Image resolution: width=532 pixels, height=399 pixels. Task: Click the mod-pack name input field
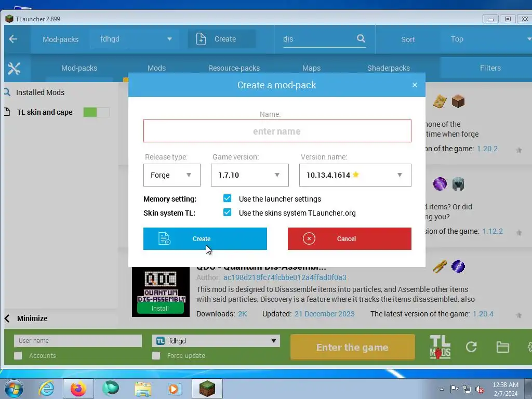point(277,131)
